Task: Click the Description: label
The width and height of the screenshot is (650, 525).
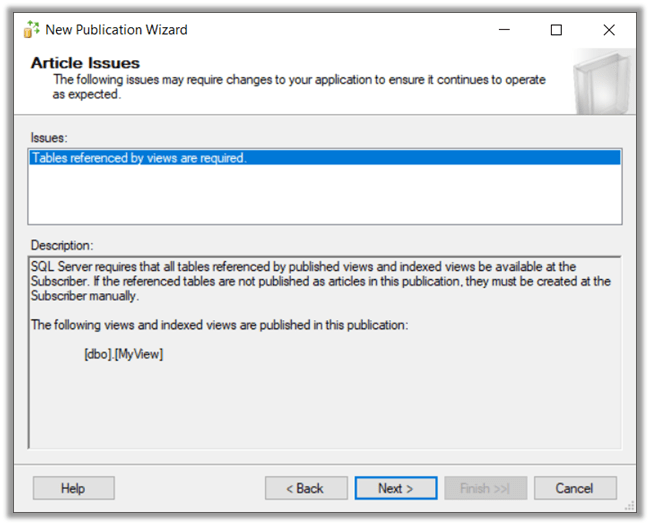Action: tap(62, 245)
